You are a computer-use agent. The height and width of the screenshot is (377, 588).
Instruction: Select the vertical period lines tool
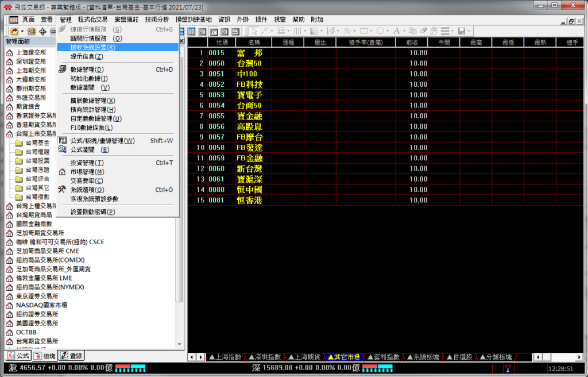point(297,31)
